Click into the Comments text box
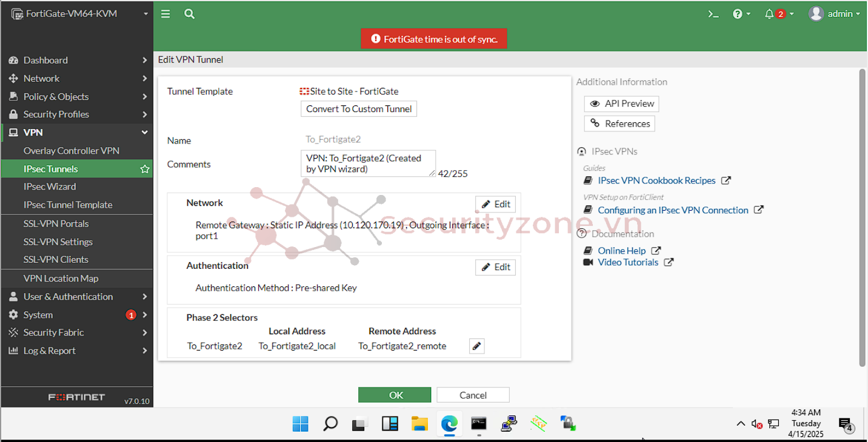 coord(368,163)
